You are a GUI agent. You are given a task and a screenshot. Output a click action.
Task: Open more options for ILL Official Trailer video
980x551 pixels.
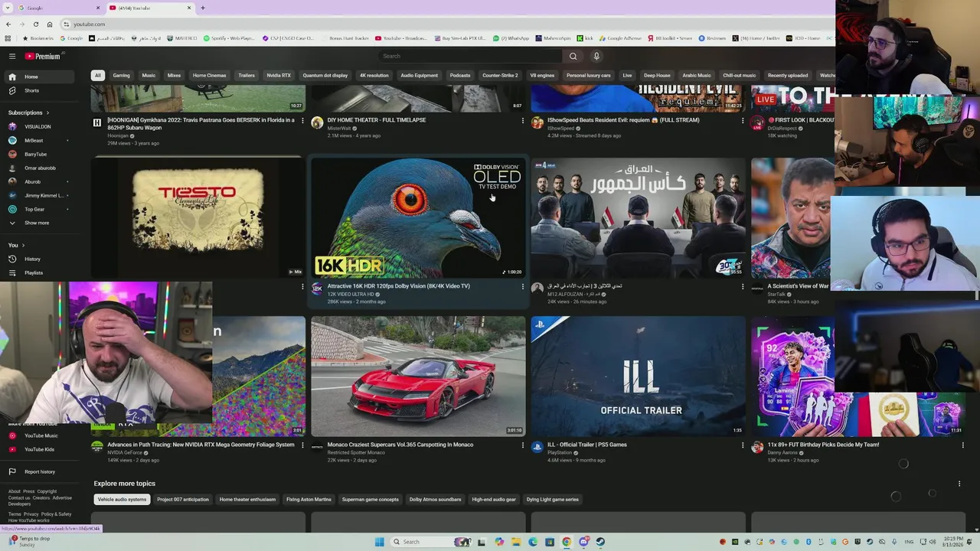743,445
